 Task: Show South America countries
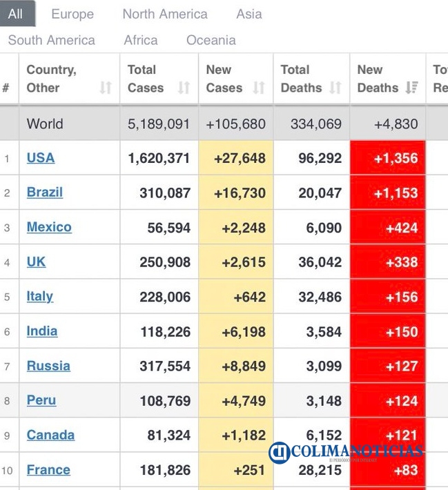pos(52,40)
